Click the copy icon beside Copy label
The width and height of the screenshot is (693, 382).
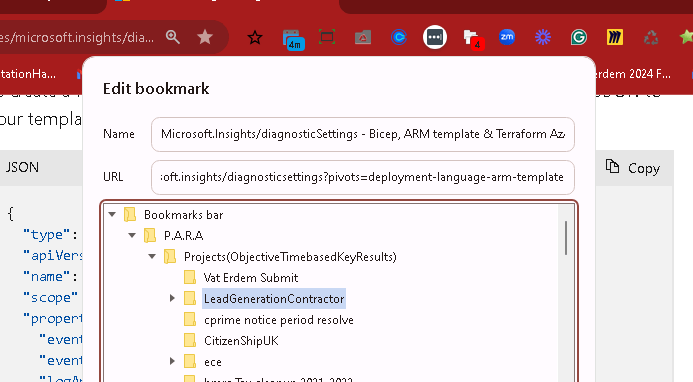(612, 166)
